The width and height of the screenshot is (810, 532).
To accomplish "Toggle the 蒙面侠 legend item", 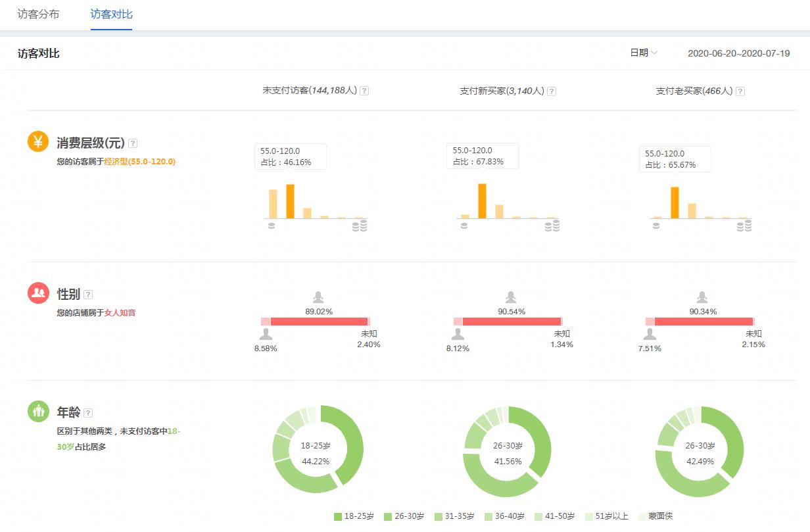I will point(655,516).
